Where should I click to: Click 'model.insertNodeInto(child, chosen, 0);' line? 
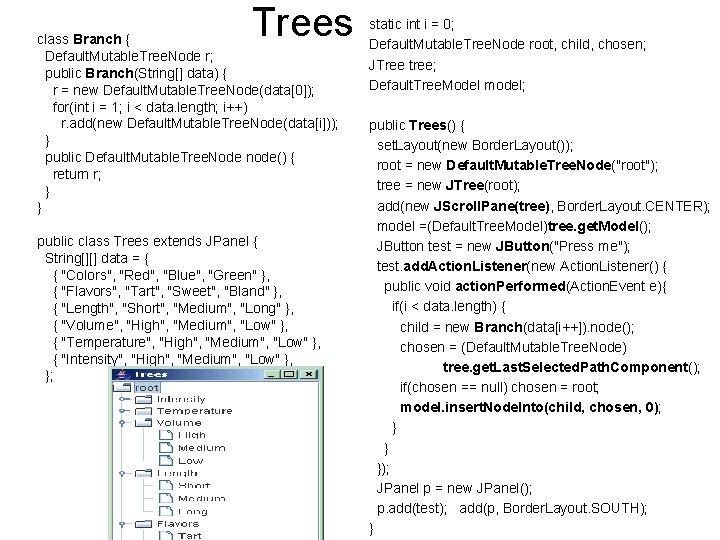click(530, 407)
